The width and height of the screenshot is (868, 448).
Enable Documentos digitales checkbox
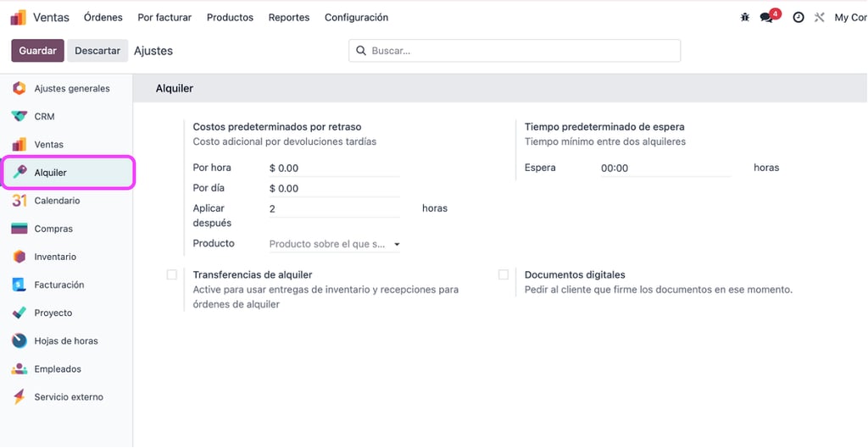pos(504,275)
